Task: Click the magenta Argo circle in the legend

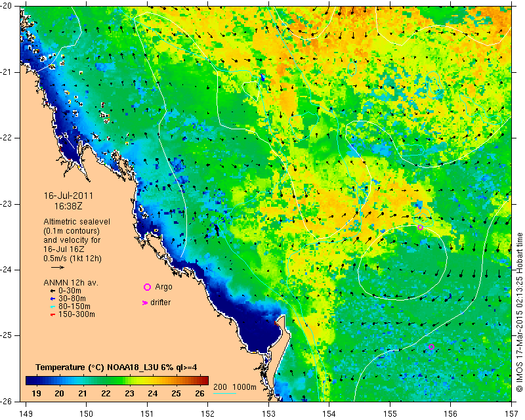Action: (x=147, y=287)
